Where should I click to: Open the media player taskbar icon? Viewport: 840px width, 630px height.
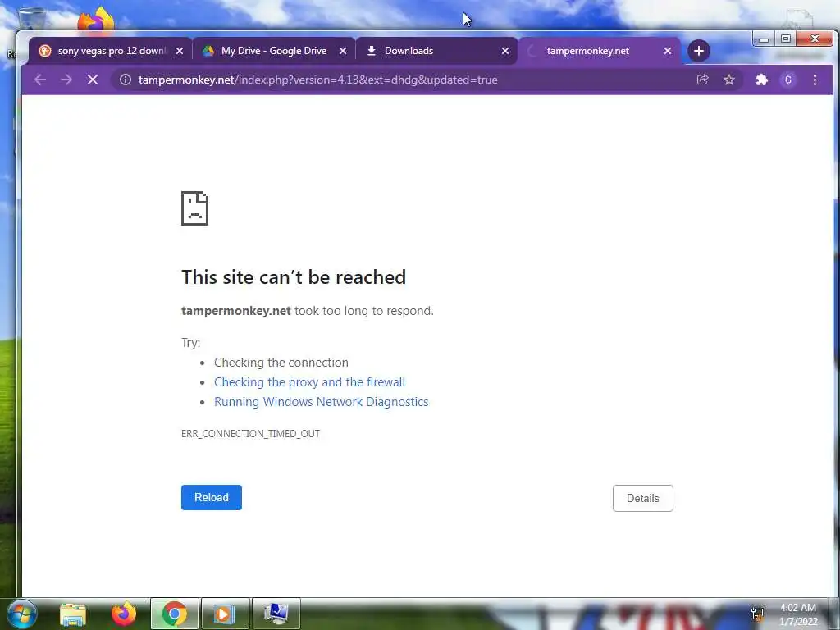(225, 614)
